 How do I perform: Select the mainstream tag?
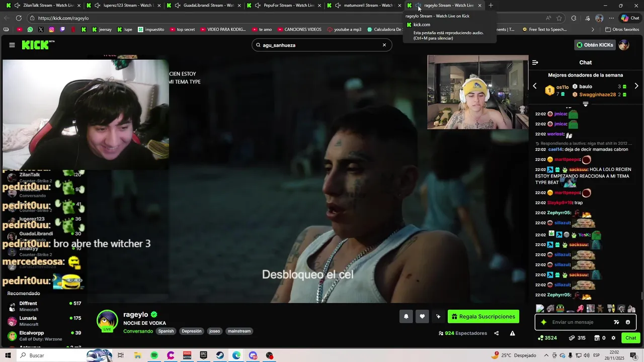(239, 331)
